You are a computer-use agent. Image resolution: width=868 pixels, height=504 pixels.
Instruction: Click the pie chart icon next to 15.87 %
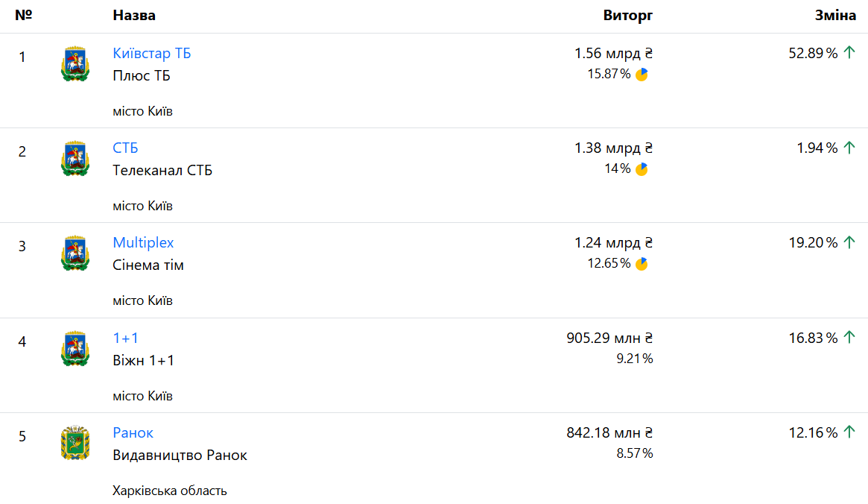[x=642, y=74]
